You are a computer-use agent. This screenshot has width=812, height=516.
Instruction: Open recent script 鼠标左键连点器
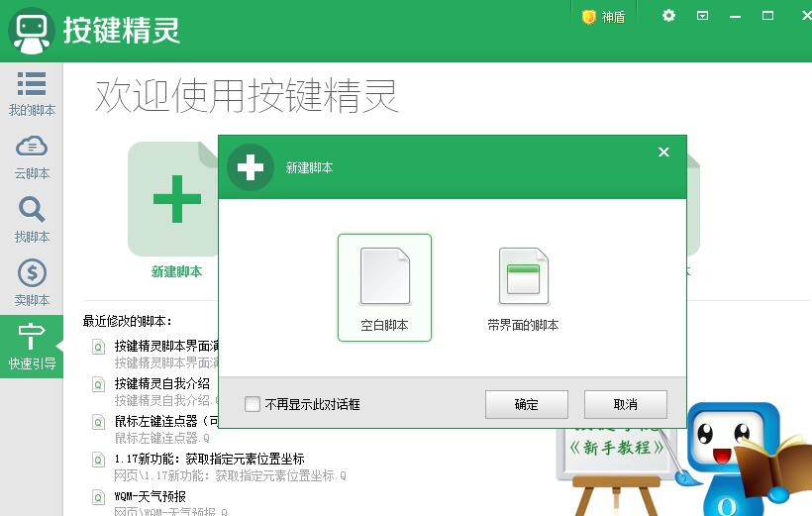tap(166, 421)
